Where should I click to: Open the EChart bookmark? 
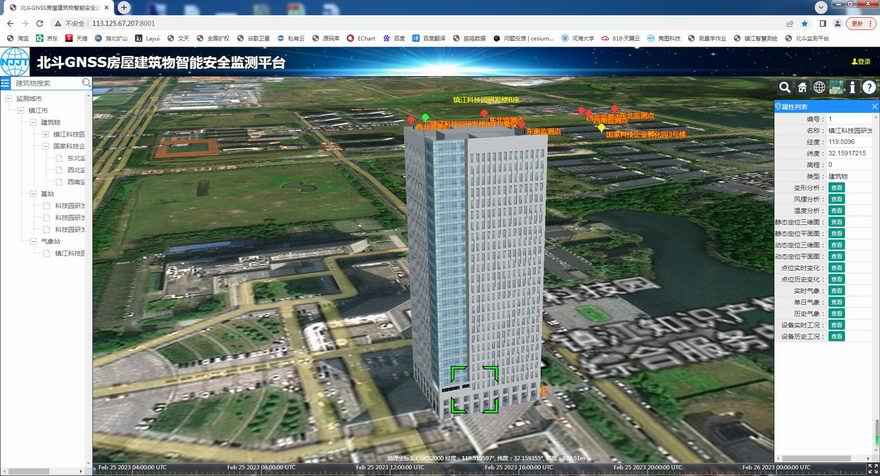(361, 38)
